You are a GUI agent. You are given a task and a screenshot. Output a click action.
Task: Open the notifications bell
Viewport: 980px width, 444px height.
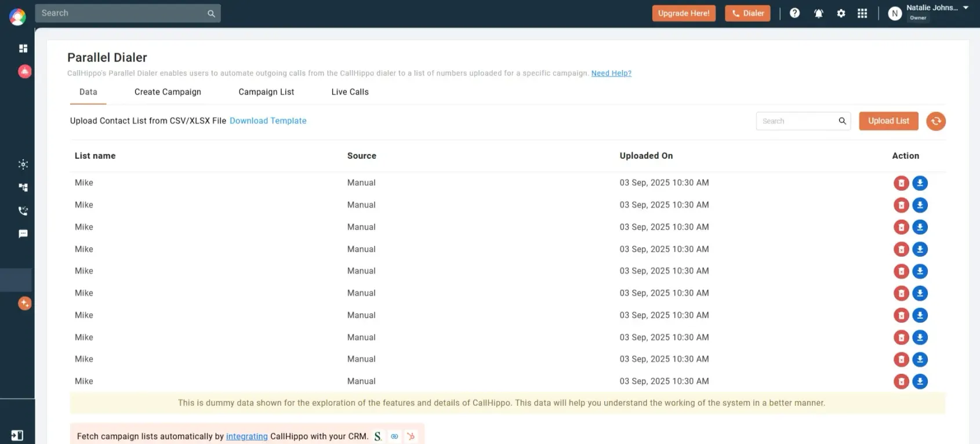tap(818, 13)
